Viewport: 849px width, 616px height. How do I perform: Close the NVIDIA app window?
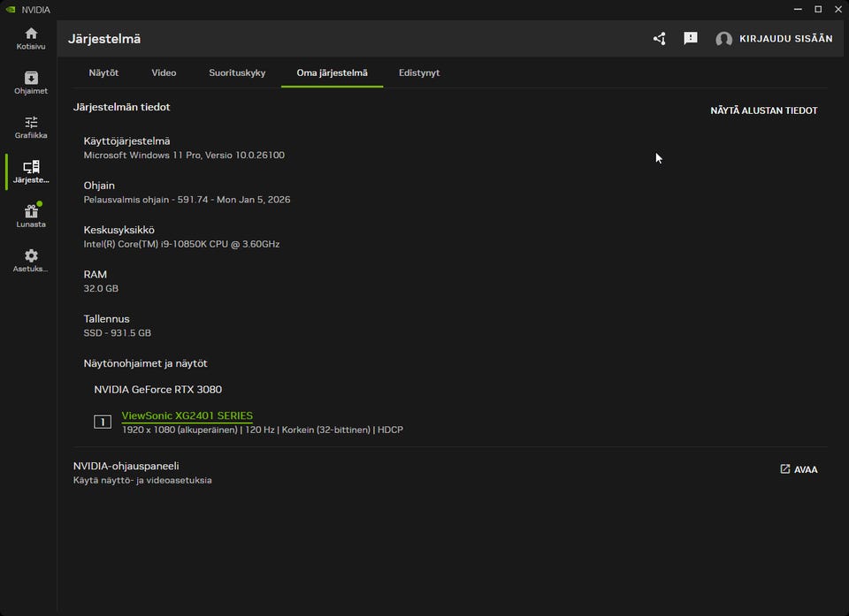[838, 9]
